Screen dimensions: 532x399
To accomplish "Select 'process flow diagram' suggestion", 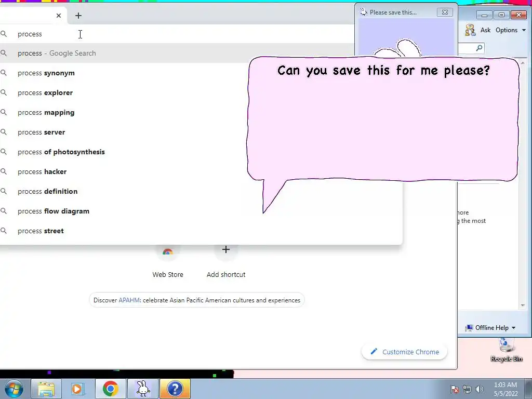I will [x=200, y=211].
